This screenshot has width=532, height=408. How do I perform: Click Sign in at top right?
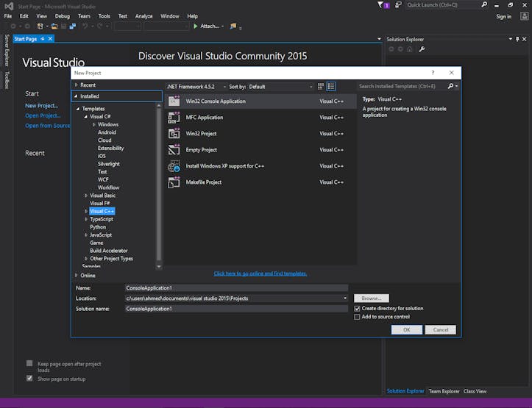click(503, 16)
